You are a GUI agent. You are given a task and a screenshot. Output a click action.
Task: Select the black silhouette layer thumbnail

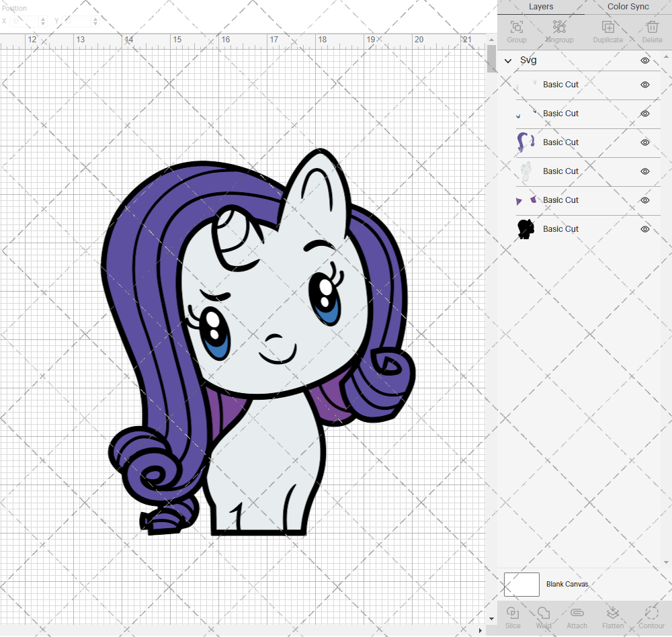point(526,229)
